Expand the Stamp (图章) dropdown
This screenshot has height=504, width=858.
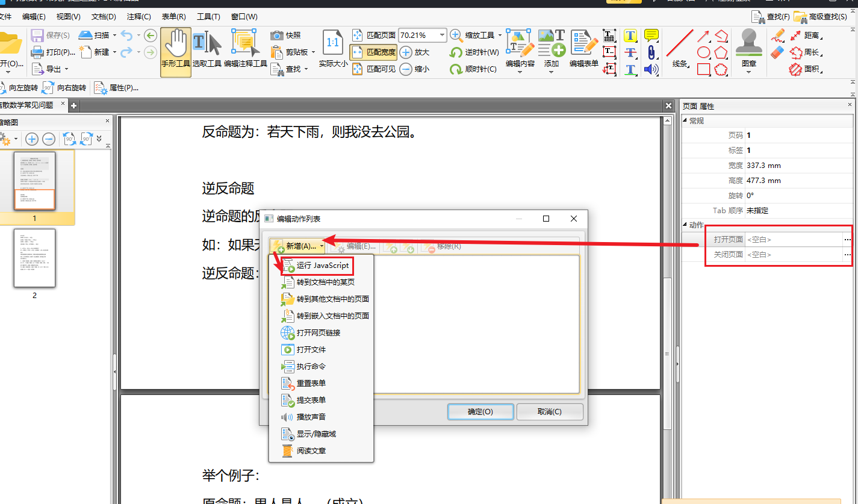point(748,72)
